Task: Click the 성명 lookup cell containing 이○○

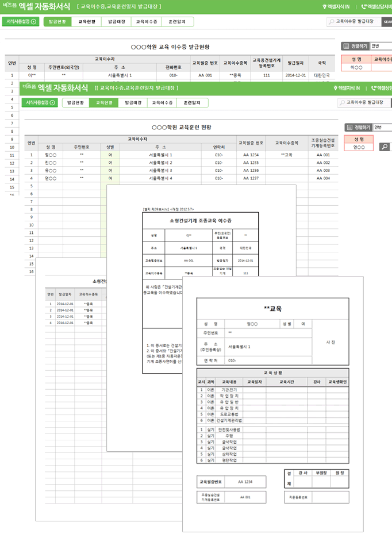Action: (x=356, y=67)
